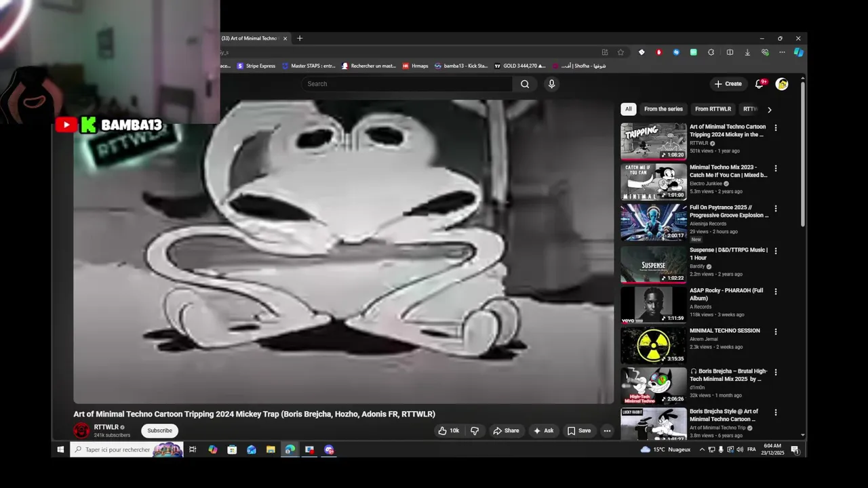This screenshot has width=868, height=488.
Task: Open the taskbar volume icon
Action: coord(740,449)
